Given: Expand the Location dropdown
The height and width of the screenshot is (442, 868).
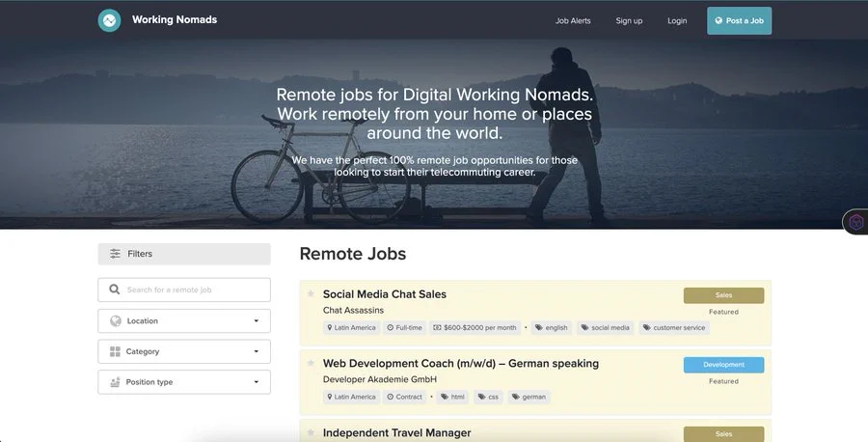Looking at the screenshot, I should [x=183, y=320].
